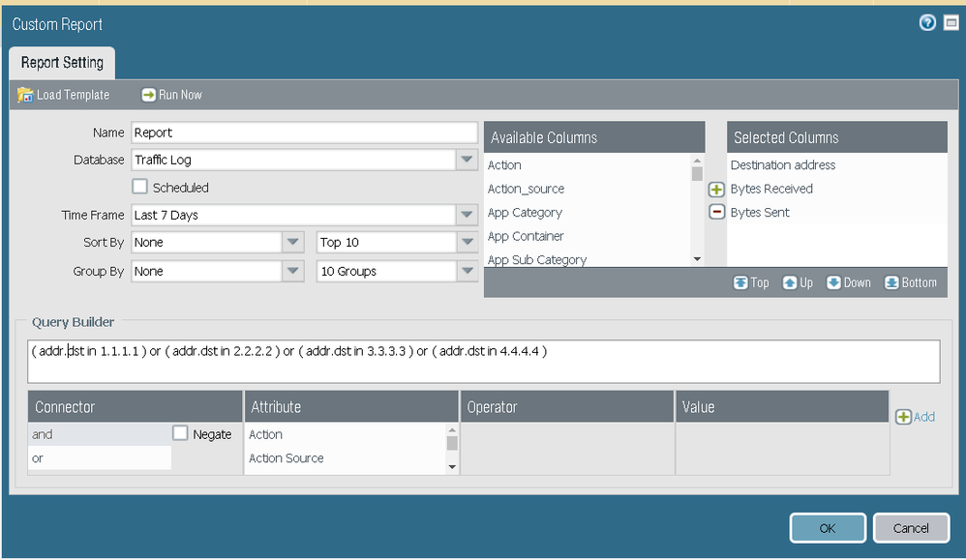Click the red minus remove-column icon

coord(716,213)
